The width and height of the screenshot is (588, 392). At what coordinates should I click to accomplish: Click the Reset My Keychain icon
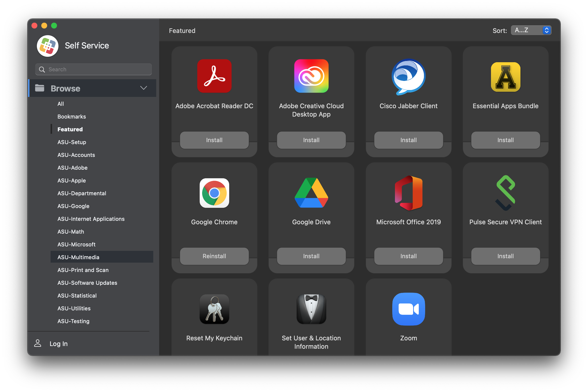tap(214, 309)
